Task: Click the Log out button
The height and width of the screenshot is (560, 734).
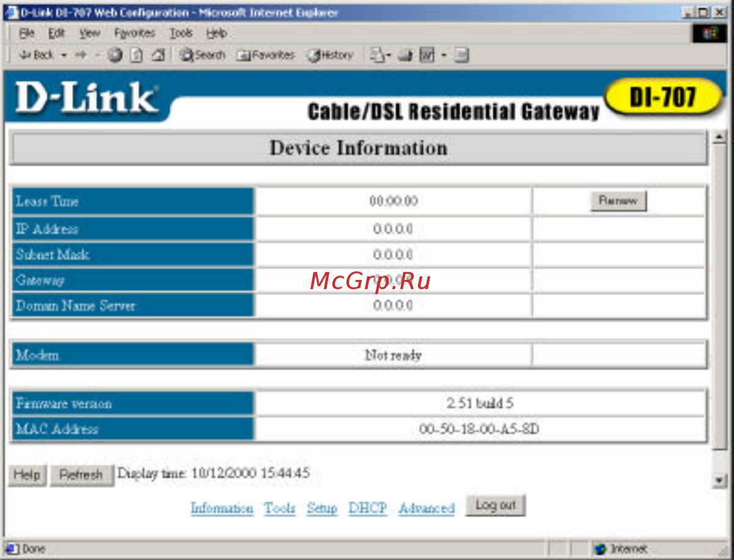Action: [496, 505]
